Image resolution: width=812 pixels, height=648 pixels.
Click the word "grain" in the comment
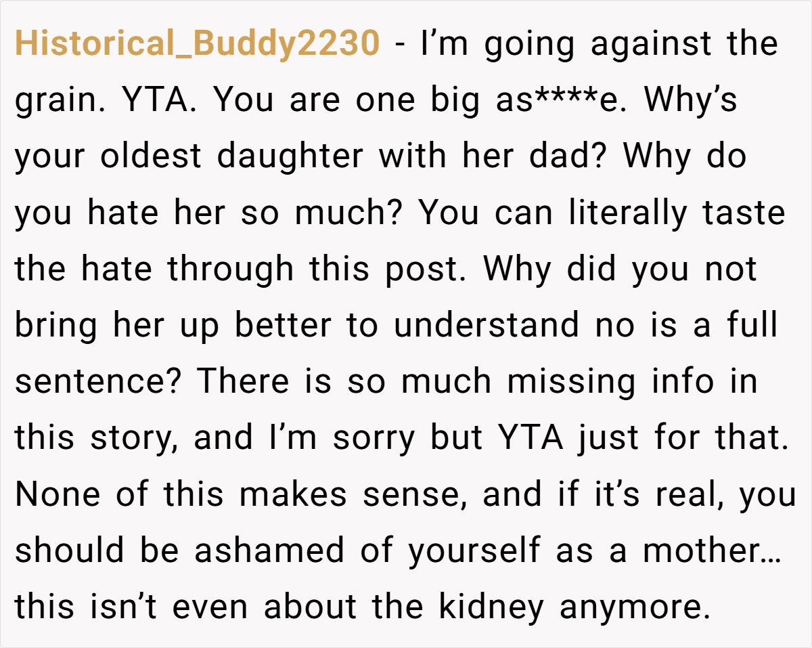(x=58, y=102)
